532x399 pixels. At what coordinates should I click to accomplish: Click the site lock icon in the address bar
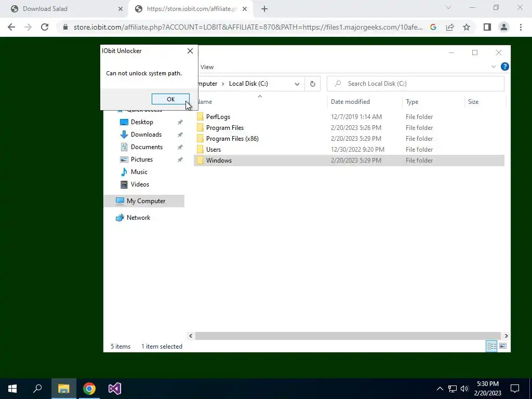[x=65, y=27]
